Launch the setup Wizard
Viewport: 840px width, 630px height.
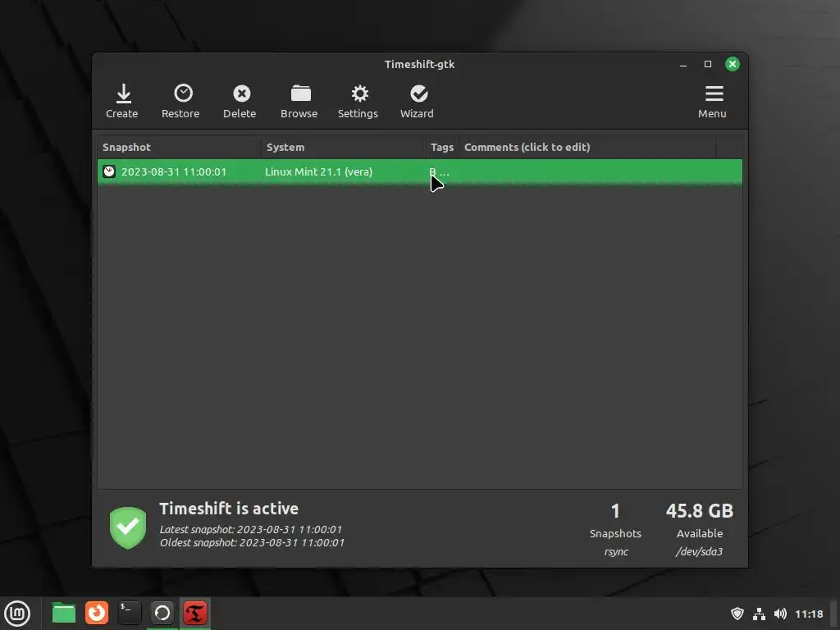(417, 101)
